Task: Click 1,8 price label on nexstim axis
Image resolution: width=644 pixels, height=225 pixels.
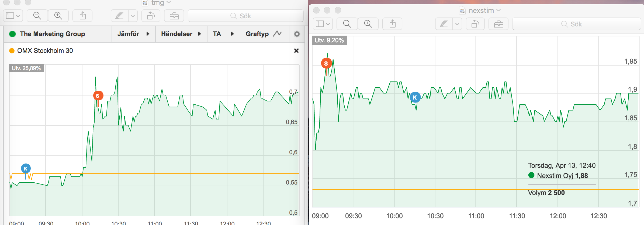Action: point(632,146)
